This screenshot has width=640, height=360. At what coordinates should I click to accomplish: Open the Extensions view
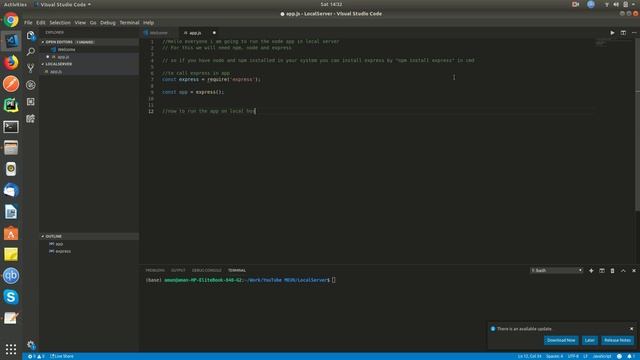(x=31, y=102)
